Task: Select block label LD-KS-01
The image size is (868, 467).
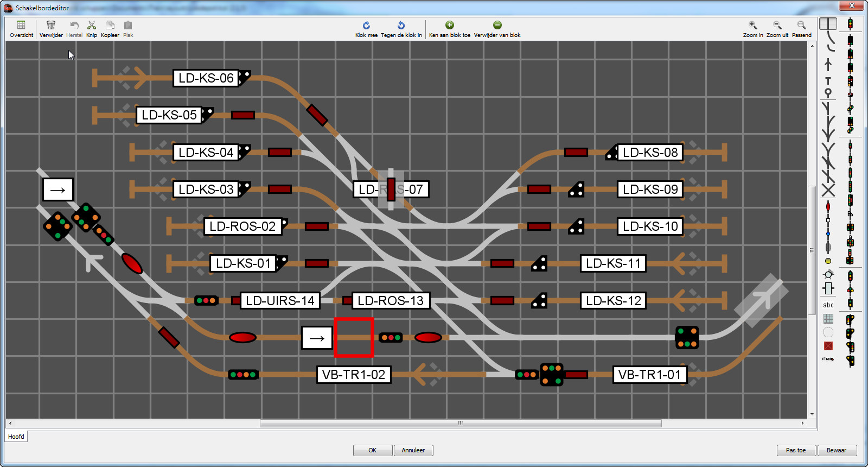Action: coord(243,263)
